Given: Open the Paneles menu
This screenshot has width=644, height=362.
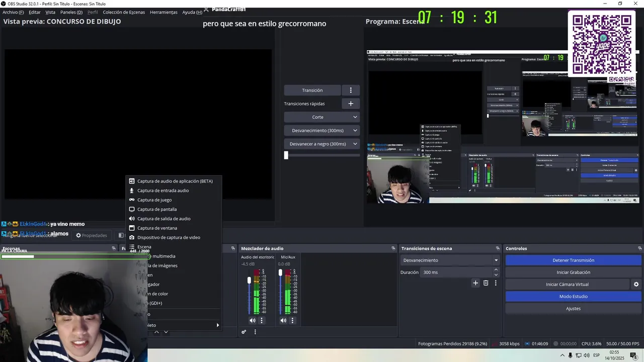Looking at the screenshot, I should coord(71,12).
